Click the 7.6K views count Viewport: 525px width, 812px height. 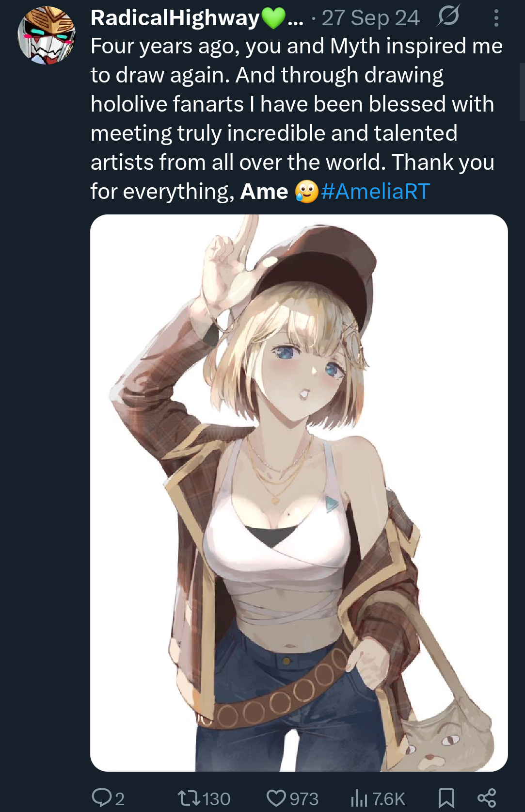[x=388, y=798]
